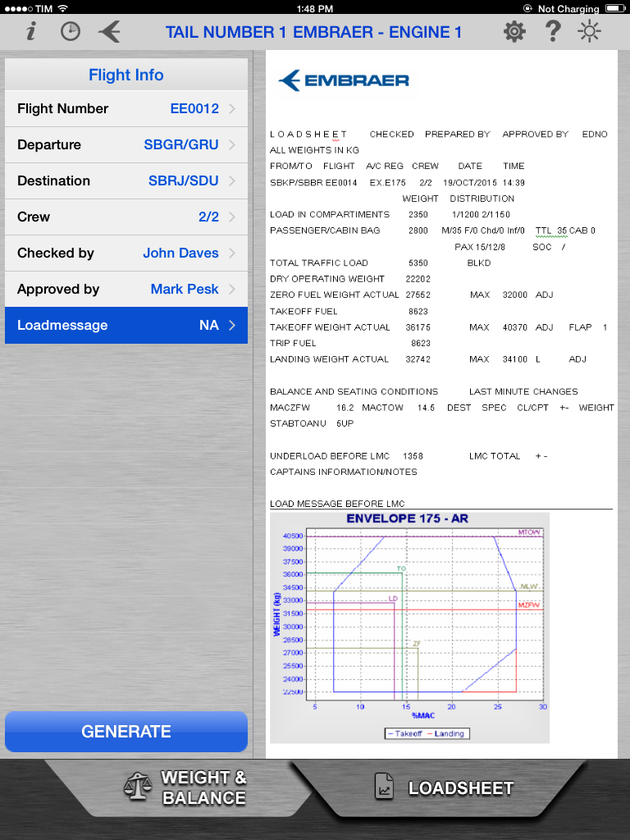Viewport: 630px width, 840px height.
Task: Expand Departure SBGR/GRU chevron
Action: tap(232, 144)
